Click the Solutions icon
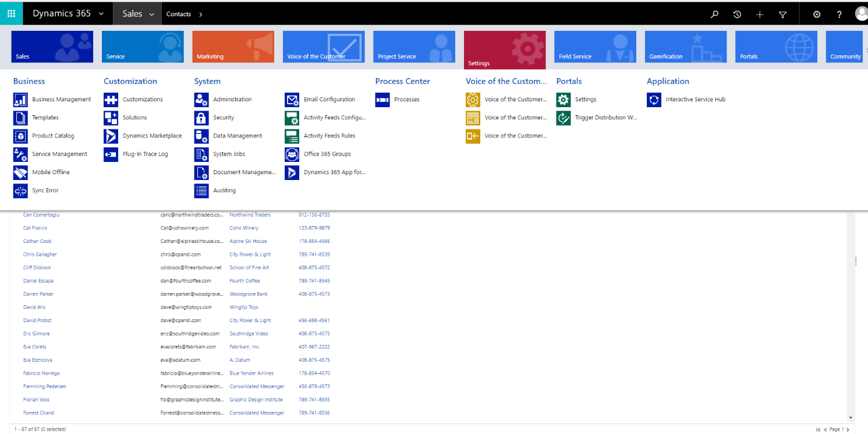 click(x=111, y=118)
